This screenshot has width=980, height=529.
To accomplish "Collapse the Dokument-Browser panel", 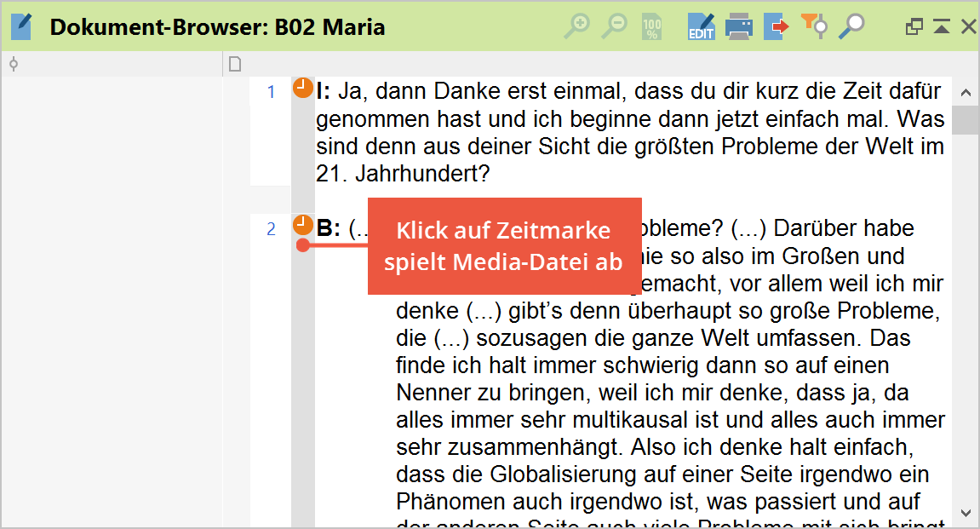I will (941, 26).
